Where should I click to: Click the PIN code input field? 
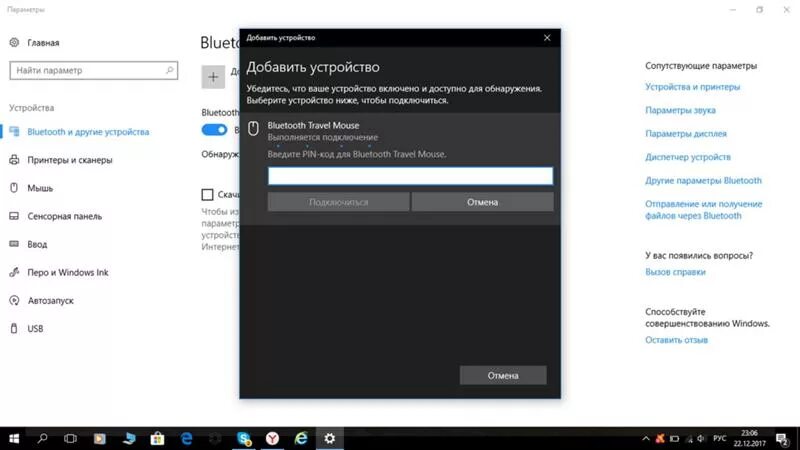coord(410,176)
